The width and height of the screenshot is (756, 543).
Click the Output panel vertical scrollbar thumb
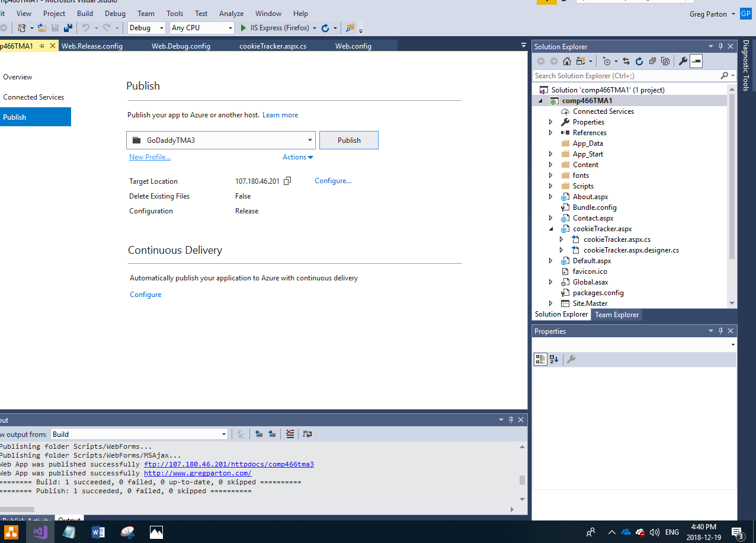click(x=522, y=480)
